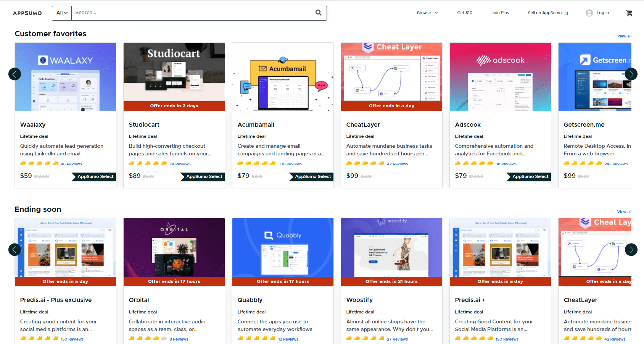644x344 pixels.
Task: Click the star rating on Woostify card
Action: 365,339
